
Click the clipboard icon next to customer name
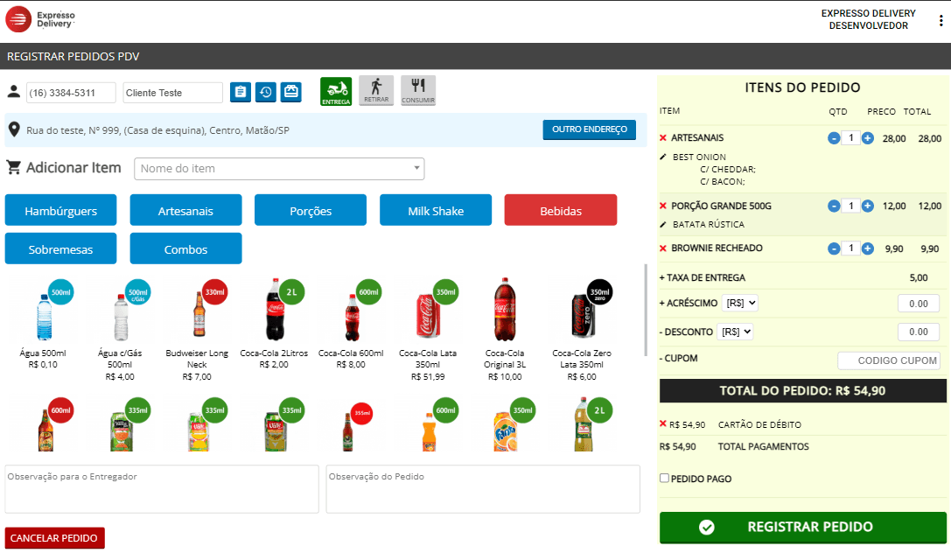pyautogui.click(x=241, y=92)
